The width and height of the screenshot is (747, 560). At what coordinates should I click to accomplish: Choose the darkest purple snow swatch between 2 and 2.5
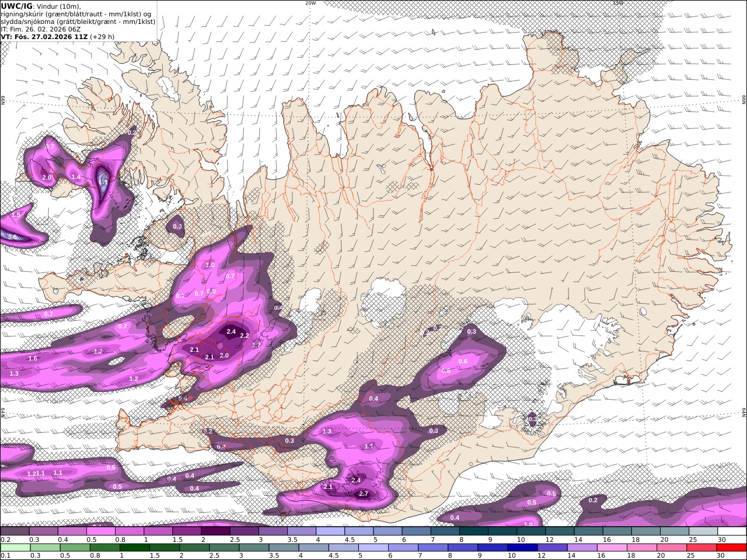(x=215, y=531)
